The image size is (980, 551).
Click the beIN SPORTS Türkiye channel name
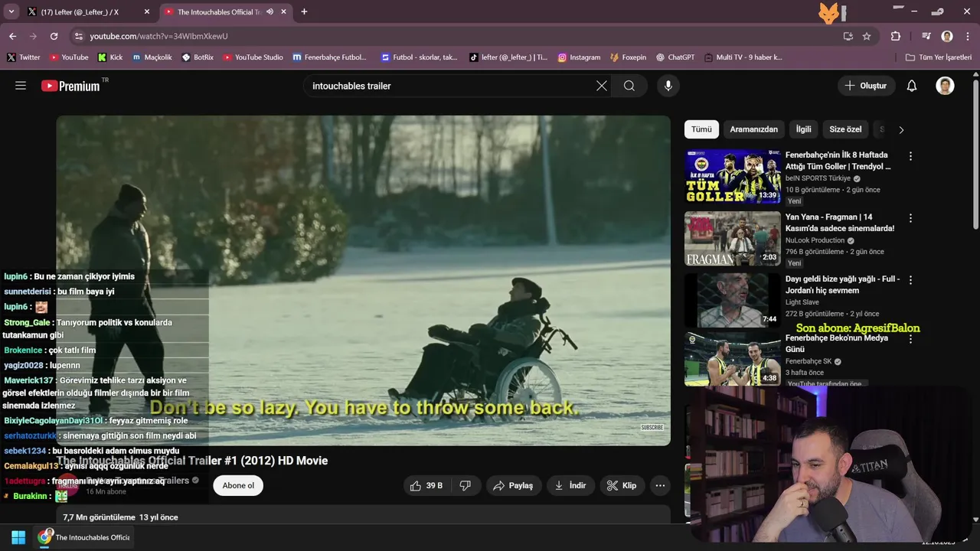818,178
